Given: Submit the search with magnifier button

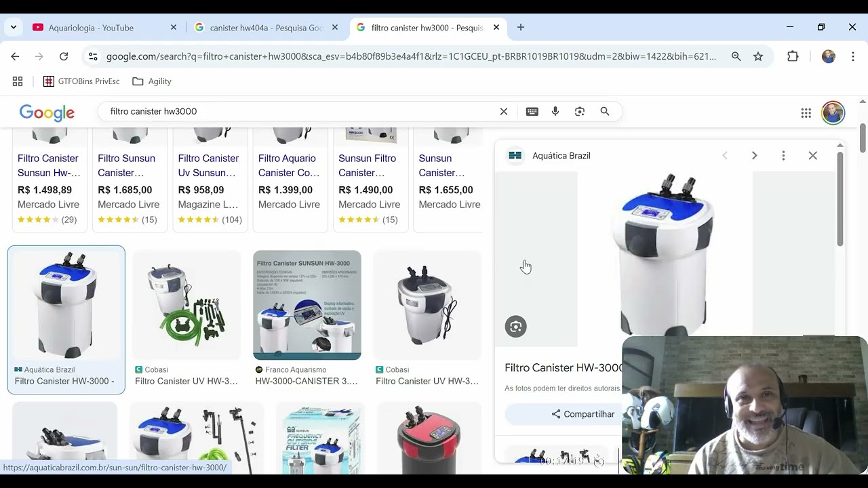Looking at the screenshot, I should coord(605,112).
